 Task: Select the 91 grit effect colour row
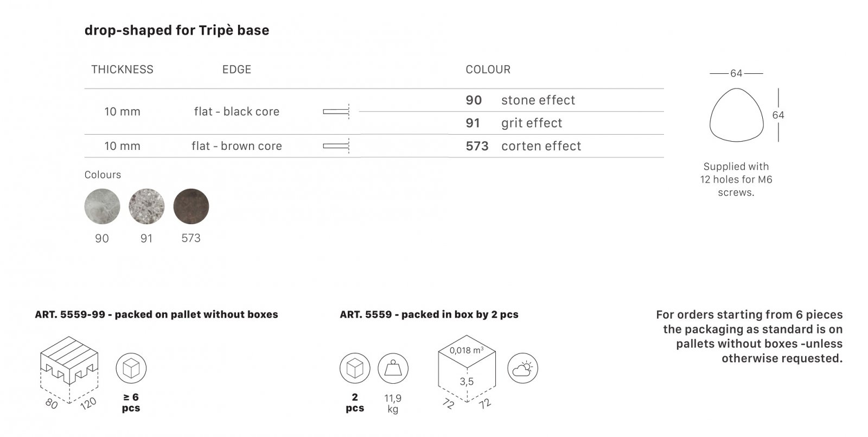(564, 123)
